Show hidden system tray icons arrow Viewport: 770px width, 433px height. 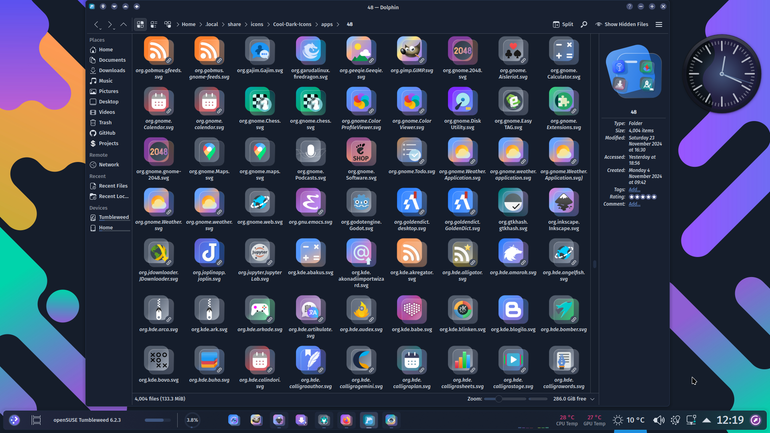coord(707,420)
